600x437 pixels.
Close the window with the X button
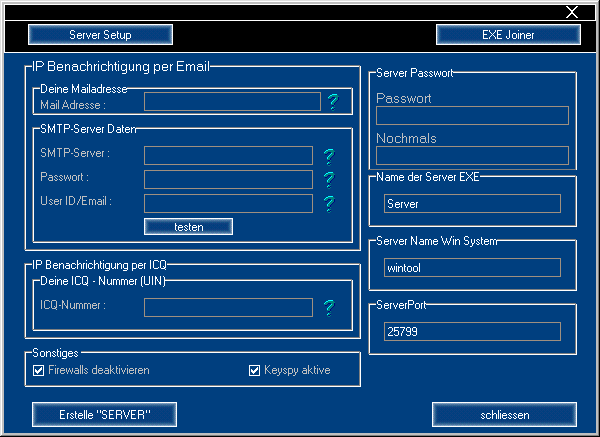click(x=572, y=12)
